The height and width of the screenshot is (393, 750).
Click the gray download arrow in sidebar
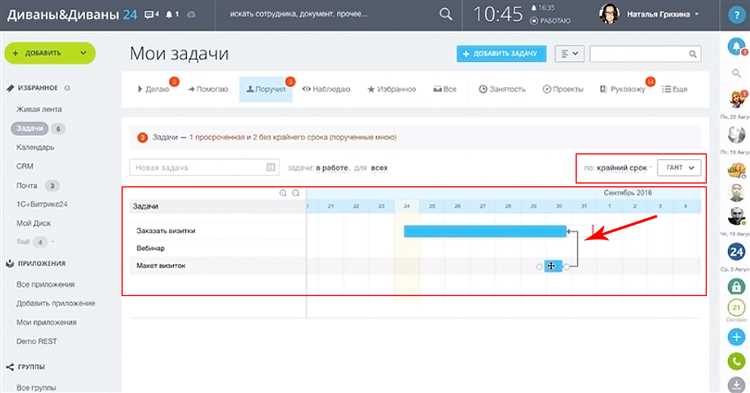point(736,384)
